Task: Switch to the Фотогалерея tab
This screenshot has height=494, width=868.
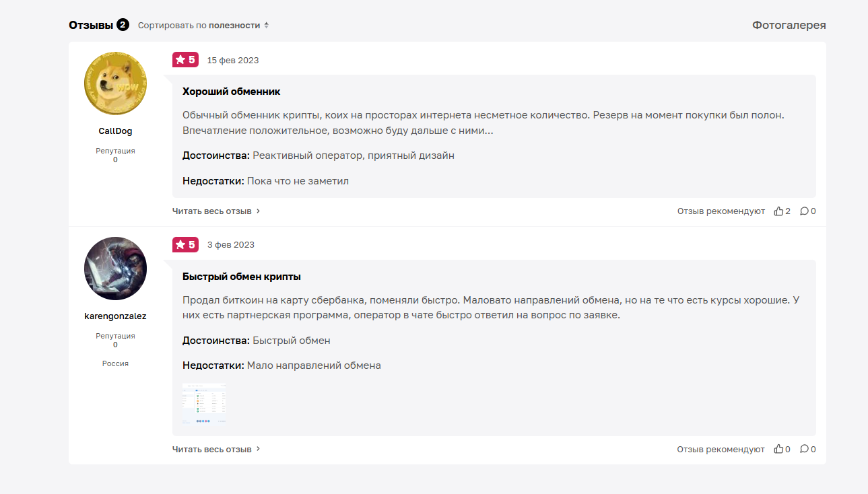Action: click(789, 25)
